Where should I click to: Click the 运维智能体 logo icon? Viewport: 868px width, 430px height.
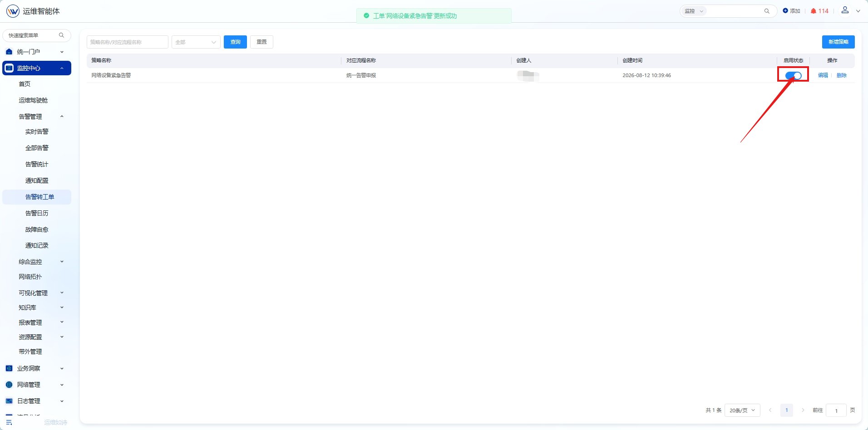pos(13,11)
